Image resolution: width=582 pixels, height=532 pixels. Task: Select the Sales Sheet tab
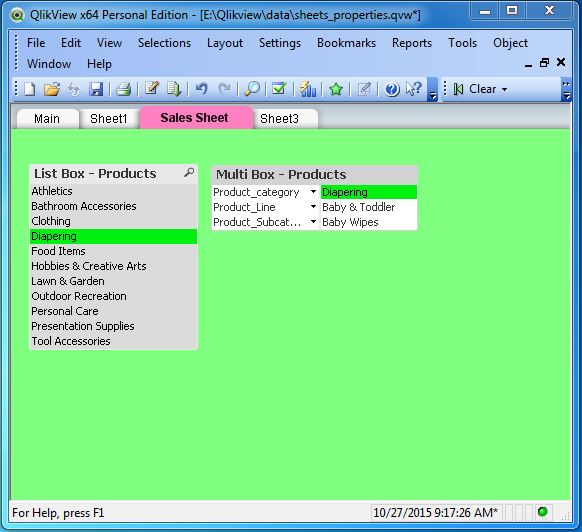tap(195, 118)
